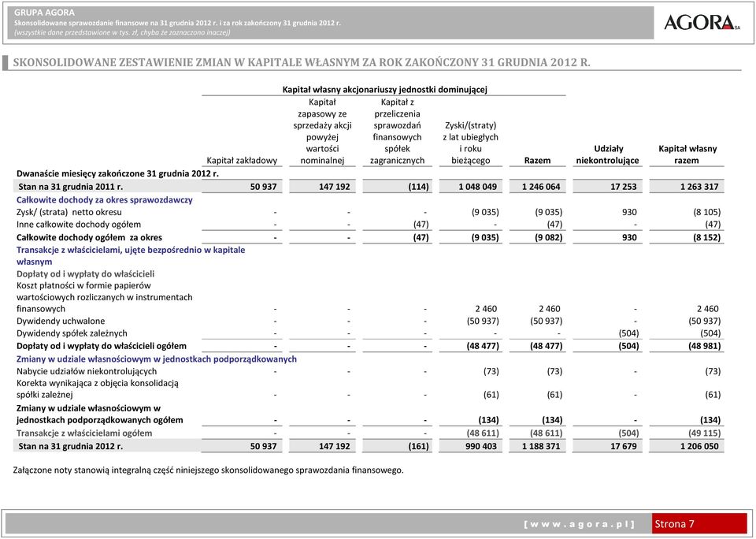Click value 17 679
Image resolution: width=756 pixels, height=539 pixels.
coord(624,446)
